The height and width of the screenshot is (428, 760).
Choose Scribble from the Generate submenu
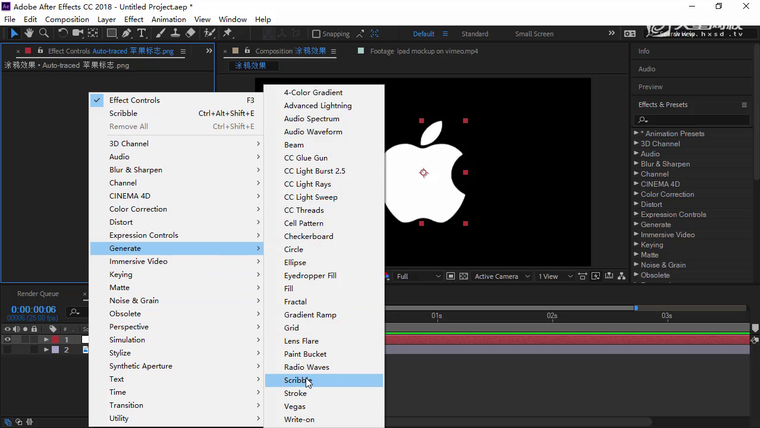point(298,380)
